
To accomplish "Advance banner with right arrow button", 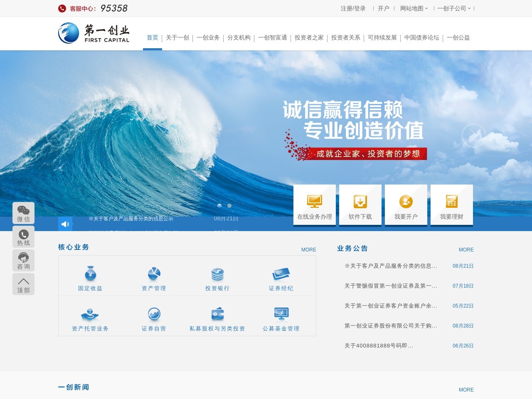I will point(473,135).
